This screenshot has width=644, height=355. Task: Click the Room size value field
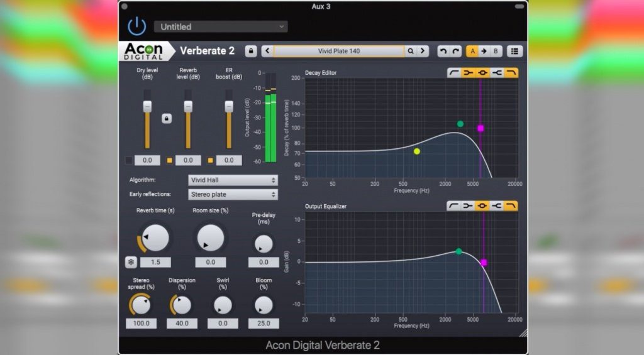211,262
